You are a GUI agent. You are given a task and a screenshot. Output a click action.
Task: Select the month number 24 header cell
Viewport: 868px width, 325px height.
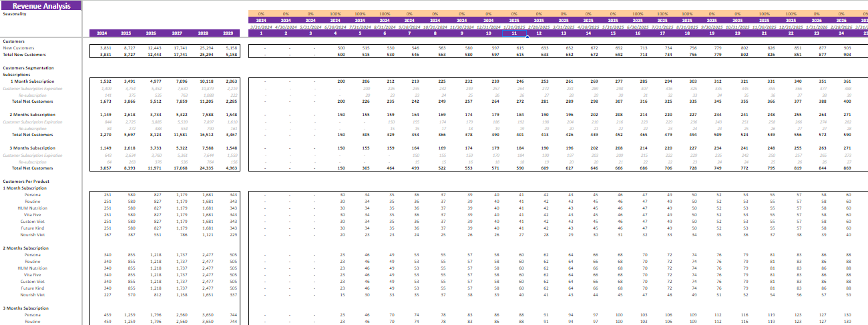838,33
